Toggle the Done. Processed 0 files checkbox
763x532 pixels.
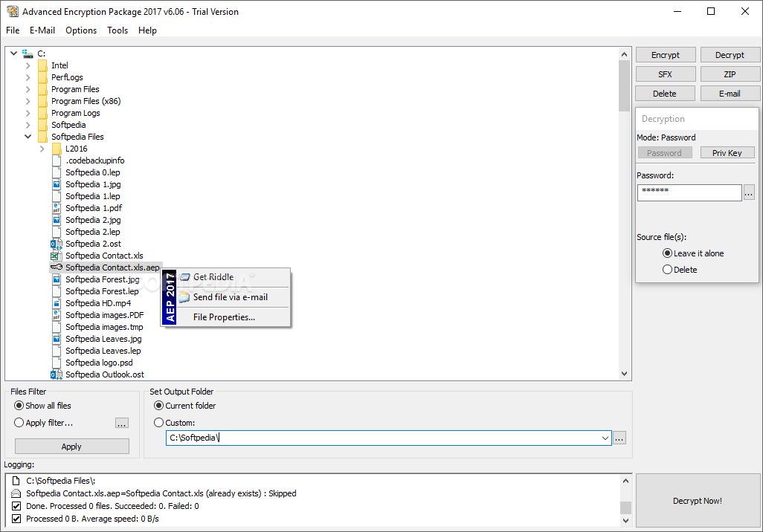pyautogui.click(x=16, y=506)
